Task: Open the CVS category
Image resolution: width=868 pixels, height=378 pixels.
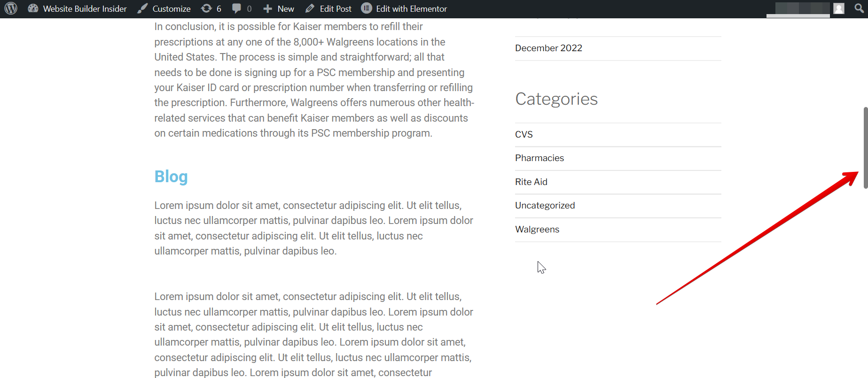Action: [524, 134]
